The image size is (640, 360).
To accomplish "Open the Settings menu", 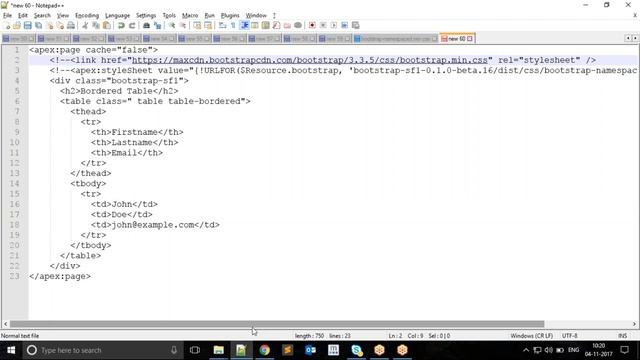I will coord(146,16).
